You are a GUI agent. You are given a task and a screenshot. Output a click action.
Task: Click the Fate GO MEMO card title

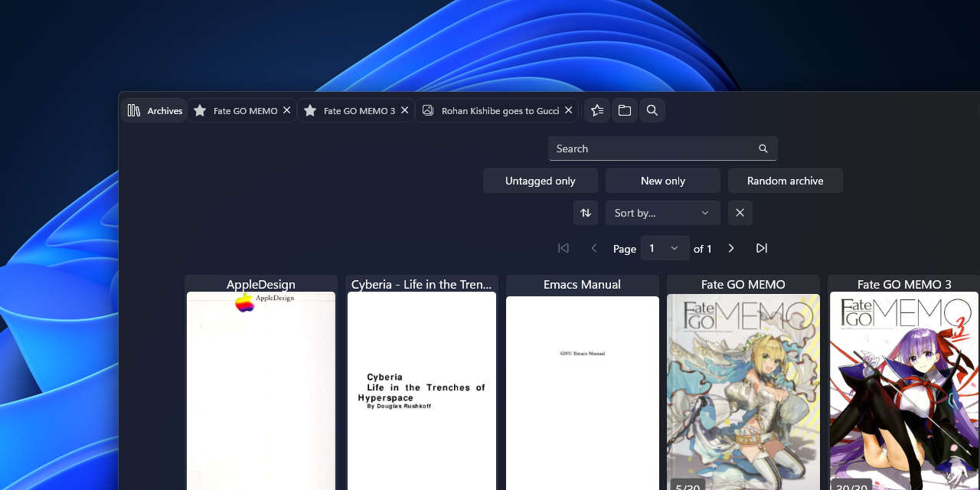(x=743, y=284)
